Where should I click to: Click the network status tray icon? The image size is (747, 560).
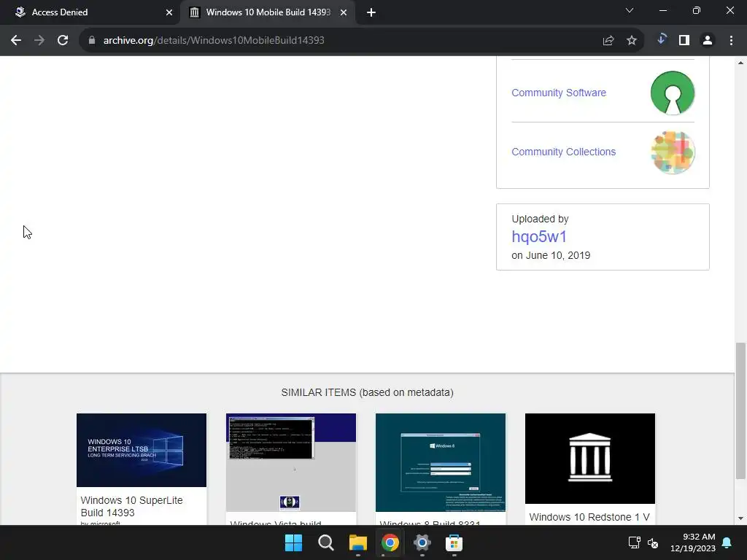[634, 542]
